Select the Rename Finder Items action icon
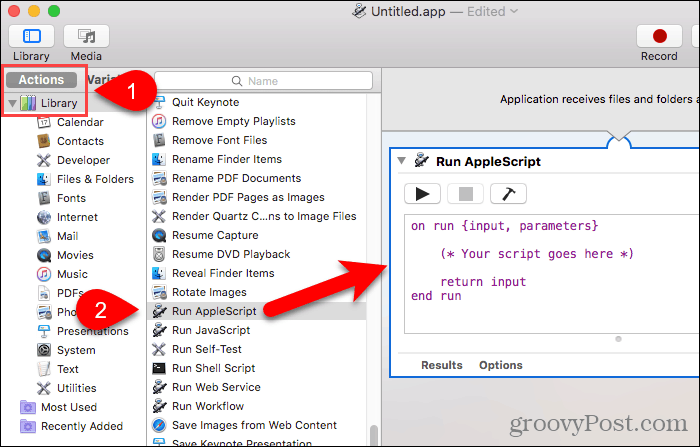This screenshot has height=447, width=700. click(x=159, y=159)
